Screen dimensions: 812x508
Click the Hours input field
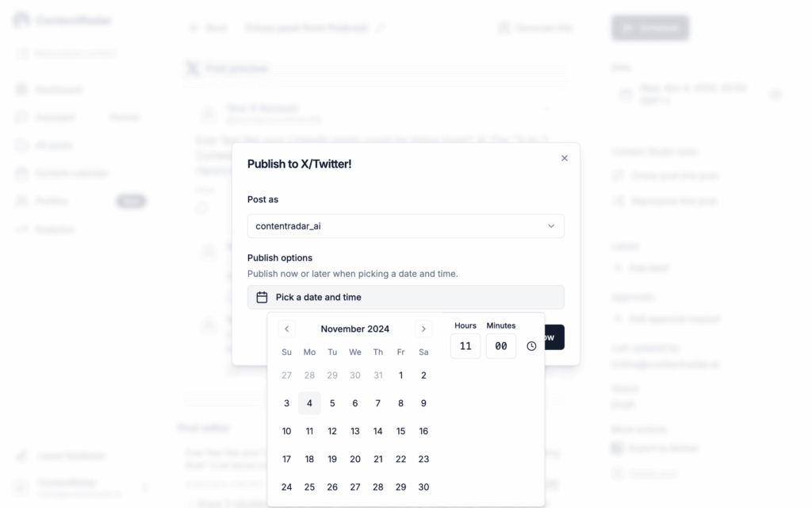click(465, 346)
